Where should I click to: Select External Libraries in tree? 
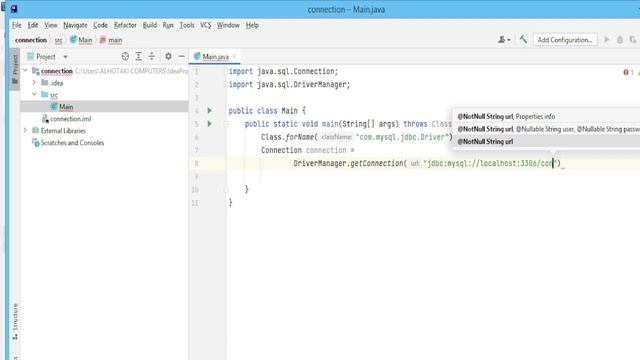pyautogui.click(x=104, y=131)
